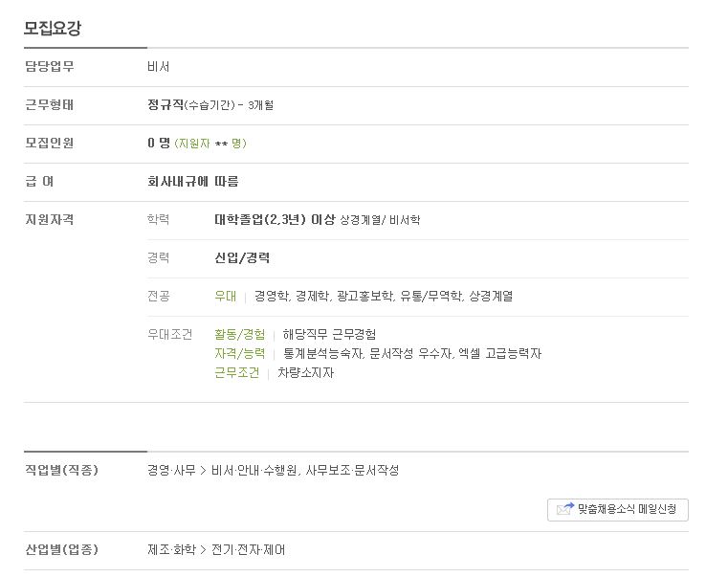Click the 신입/경력 experience text

[242, 257]
